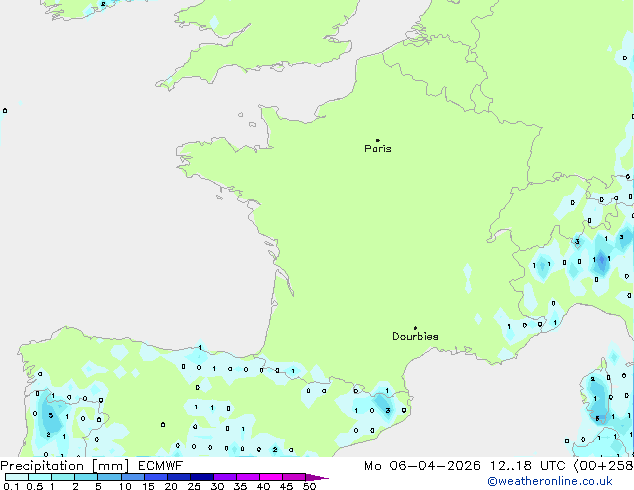Click the '50' legend scale value
This screenshot has width=634, height=490.
pyautogui.click(x=309, y=486)
